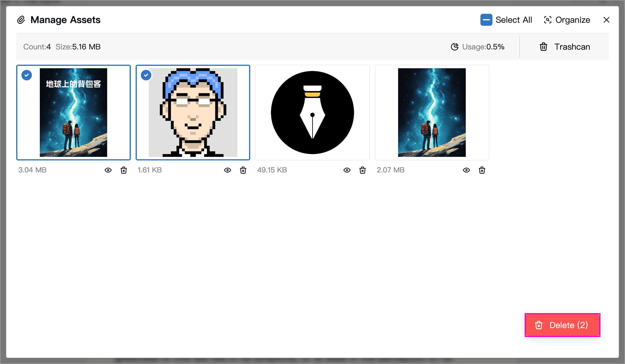Preview the 2.07 MB asset with eye icon
This screenshot has height=364, width=625.
pos(466,170)
